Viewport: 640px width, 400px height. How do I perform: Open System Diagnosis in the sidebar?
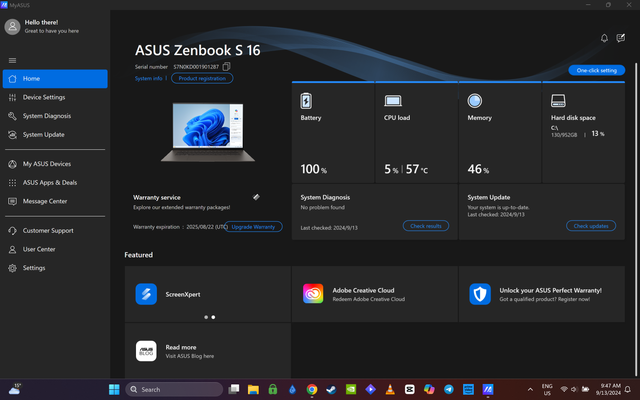55,116
